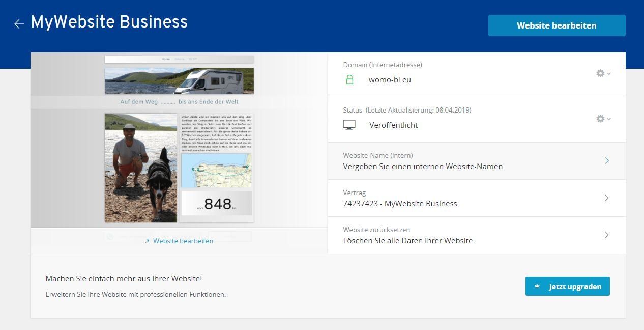Click Löschen Sie alle Daten Ihrer Website
This screenshot has height=330, width=644.
click(x=409, y=240)
